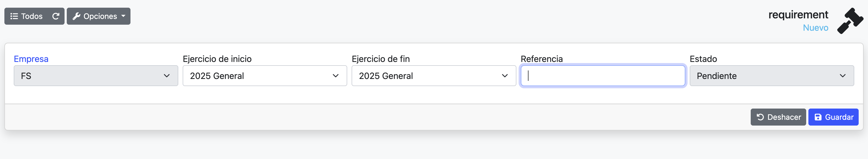Click the Referencia field label

click(541, 58)
